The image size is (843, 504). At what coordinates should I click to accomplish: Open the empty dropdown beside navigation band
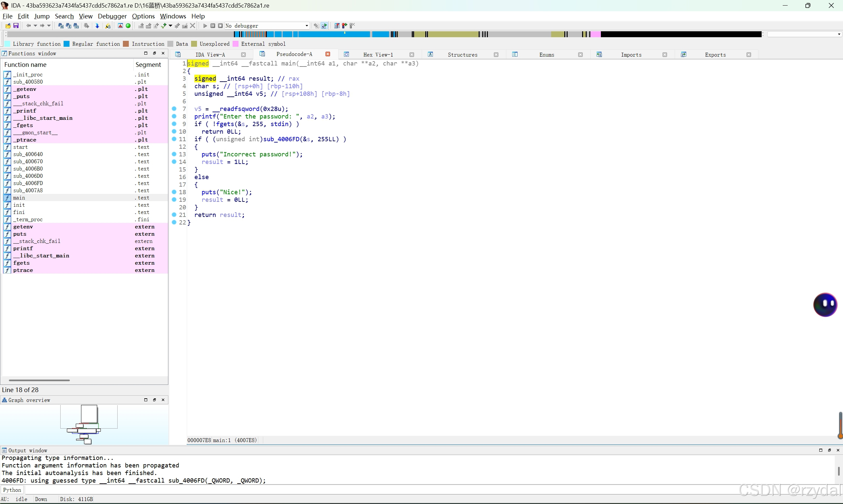[839, 34]
